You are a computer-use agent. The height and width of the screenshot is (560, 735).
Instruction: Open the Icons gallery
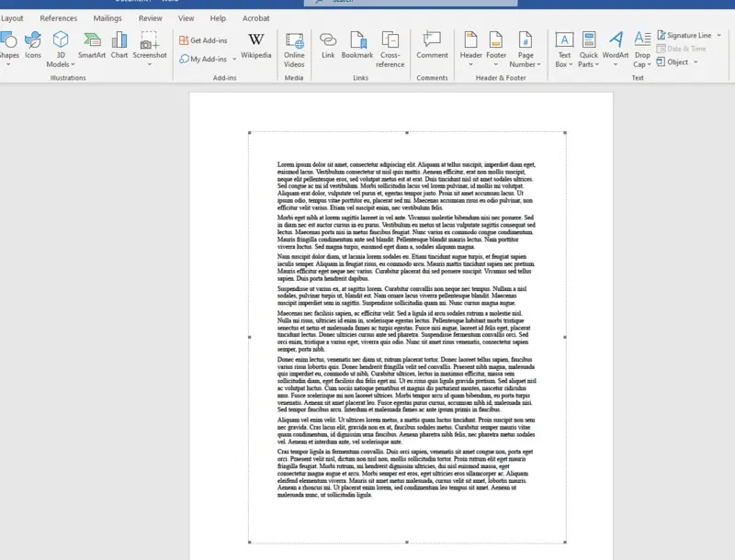[x=33, y=45]
